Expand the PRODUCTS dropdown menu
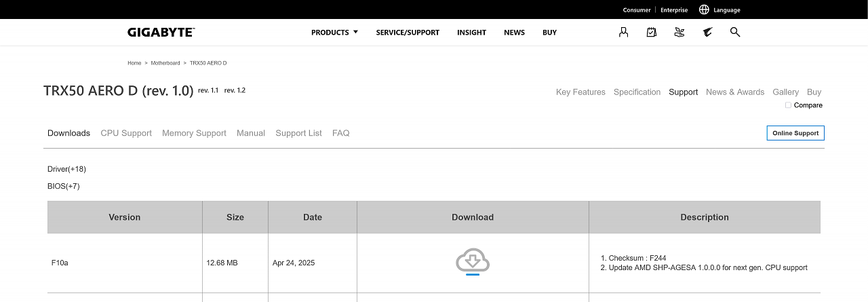The image size is (868, 302). pos(334,32)
